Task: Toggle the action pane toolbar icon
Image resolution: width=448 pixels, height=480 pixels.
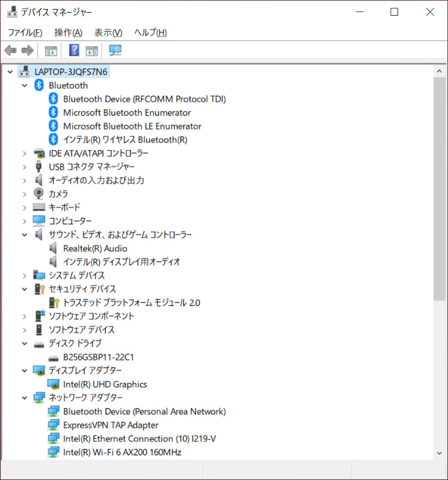Action: 92,50
